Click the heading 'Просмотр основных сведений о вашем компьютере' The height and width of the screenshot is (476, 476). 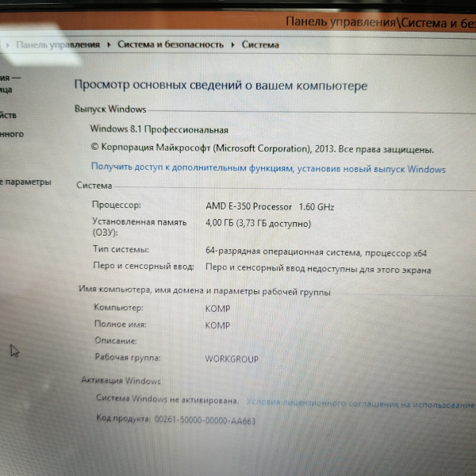click(221, 86)
